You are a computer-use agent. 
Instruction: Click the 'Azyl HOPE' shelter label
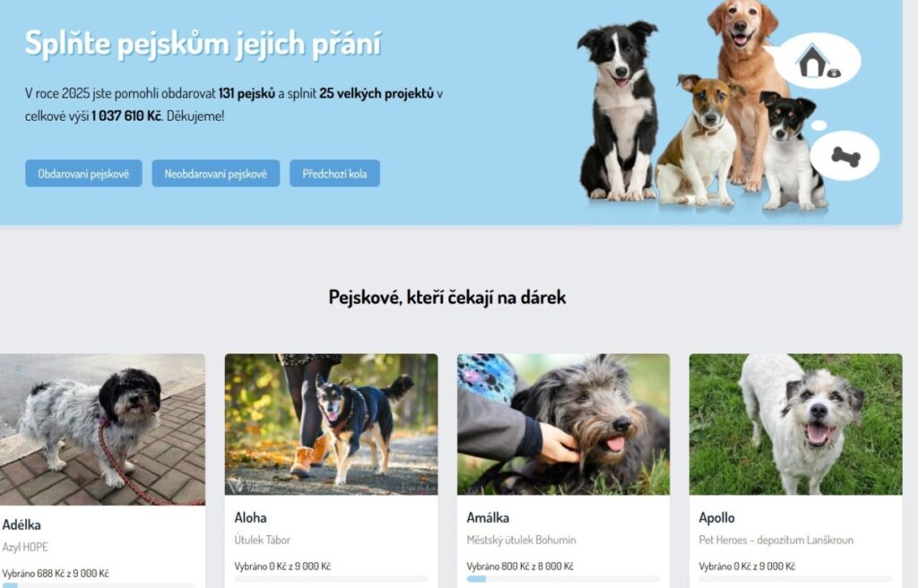25,547
